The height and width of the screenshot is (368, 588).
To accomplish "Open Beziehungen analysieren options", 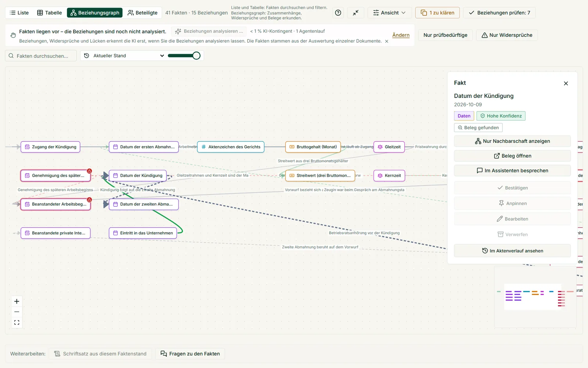I will click(209, 31).
